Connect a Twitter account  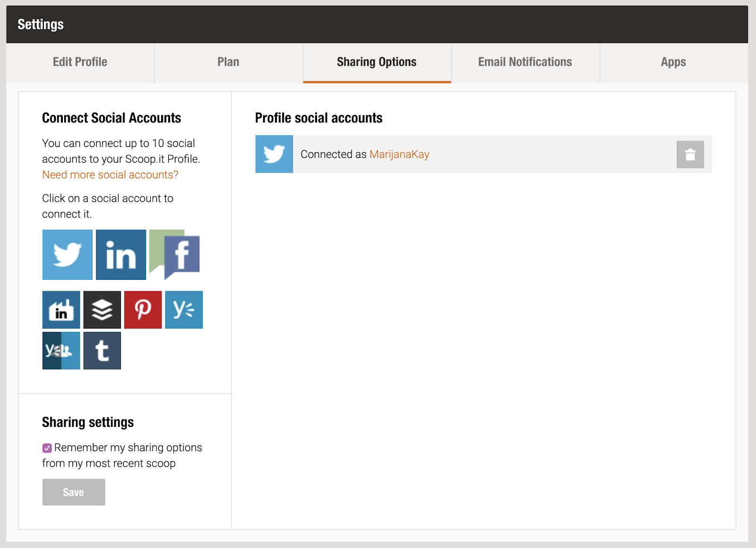click(x=68, y=255)
